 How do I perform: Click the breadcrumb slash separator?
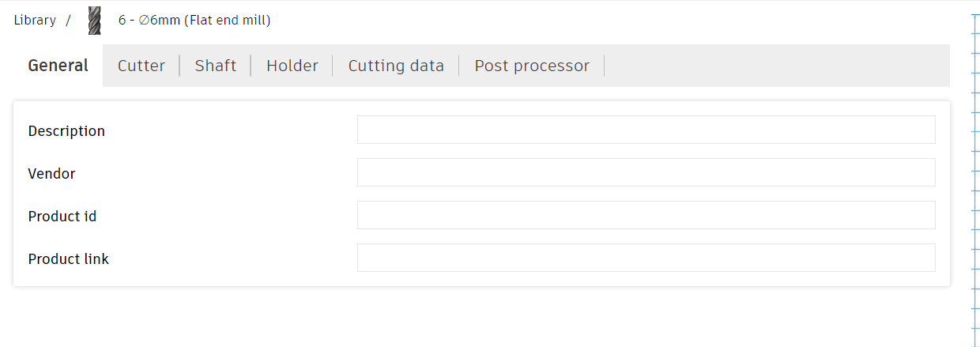69,21
